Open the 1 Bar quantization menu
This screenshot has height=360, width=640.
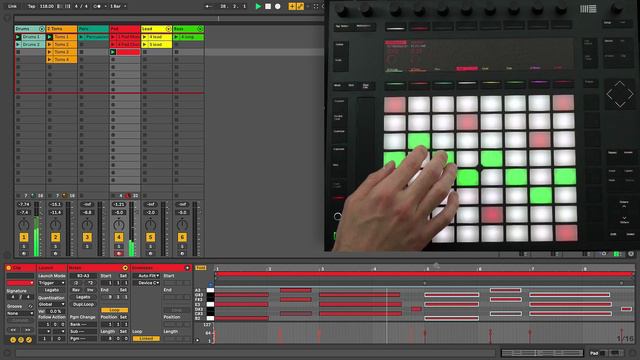click(118, 6)
